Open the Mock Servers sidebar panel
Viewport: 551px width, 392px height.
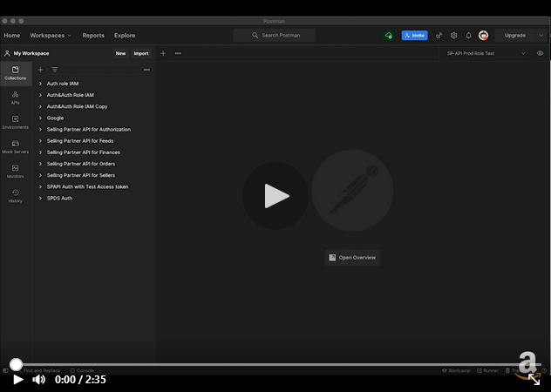click(15, 146)
